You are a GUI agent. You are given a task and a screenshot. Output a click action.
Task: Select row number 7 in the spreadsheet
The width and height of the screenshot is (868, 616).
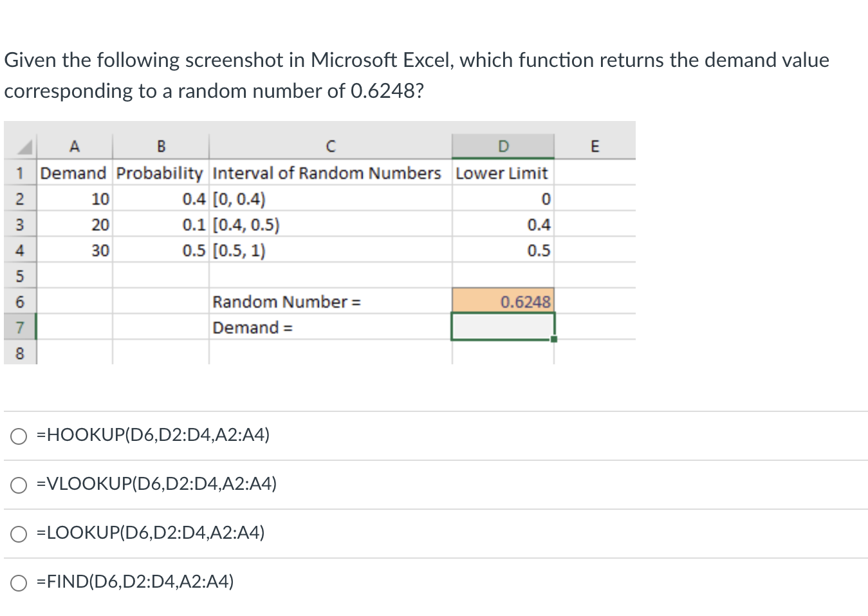tap(20, 327)
